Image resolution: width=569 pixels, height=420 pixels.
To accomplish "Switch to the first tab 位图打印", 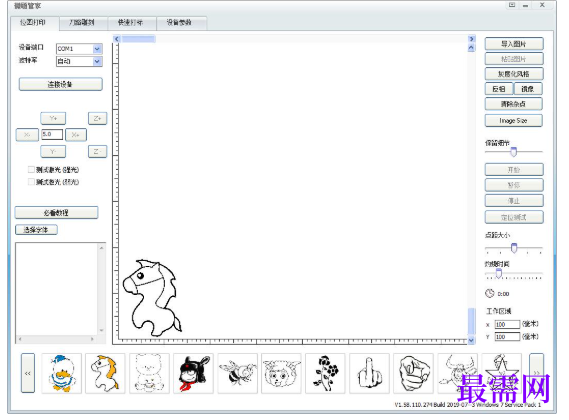I will [x=34, y=23].
